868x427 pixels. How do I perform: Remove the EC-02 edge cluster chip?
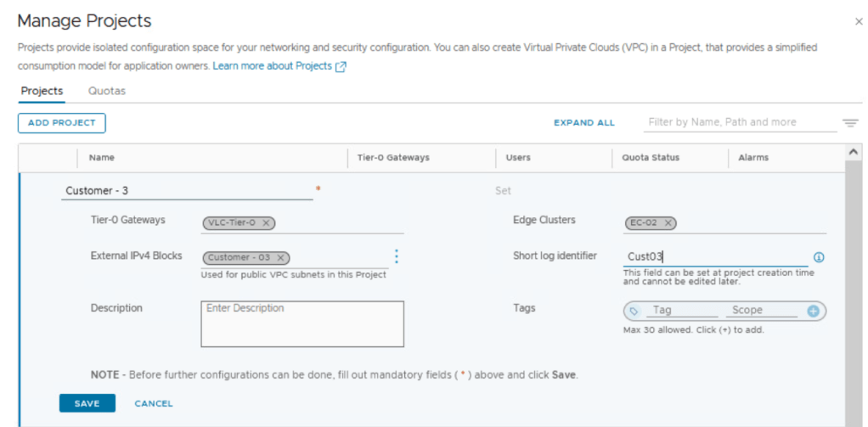668,223
